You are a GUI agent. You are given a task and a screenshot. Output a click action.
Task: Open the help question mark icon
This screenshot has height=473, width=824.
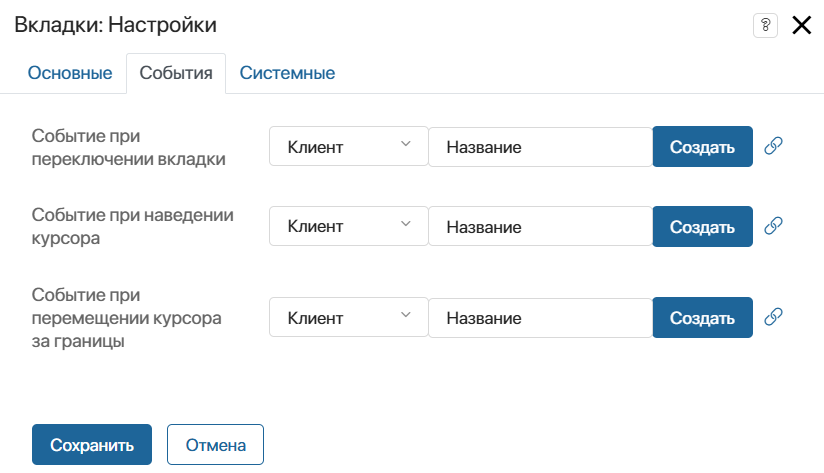765,26
